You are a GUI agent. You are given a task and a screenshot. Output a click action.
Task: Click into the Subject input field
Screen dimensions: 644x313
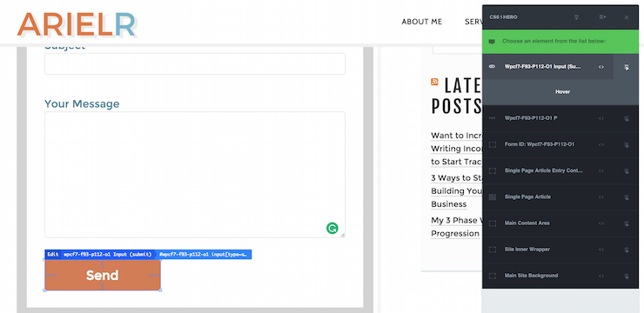195,64
